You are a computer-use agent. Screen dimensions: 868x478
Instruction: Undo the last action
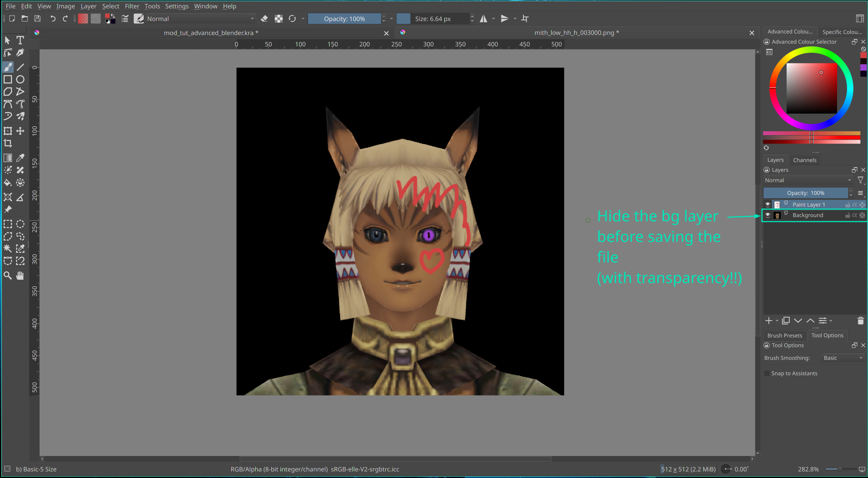tap(53, 18)
